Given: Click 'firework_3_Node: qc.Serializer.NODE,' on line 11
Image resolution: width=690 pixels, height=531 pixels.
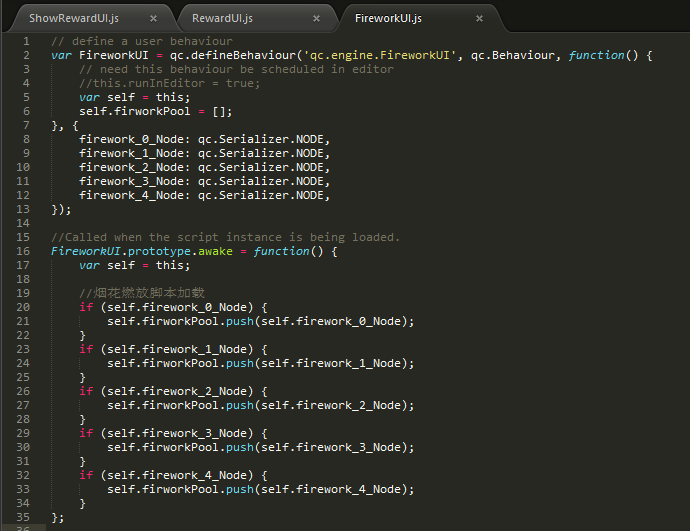Looking at the screenshot, I should [x=204, y=181].
